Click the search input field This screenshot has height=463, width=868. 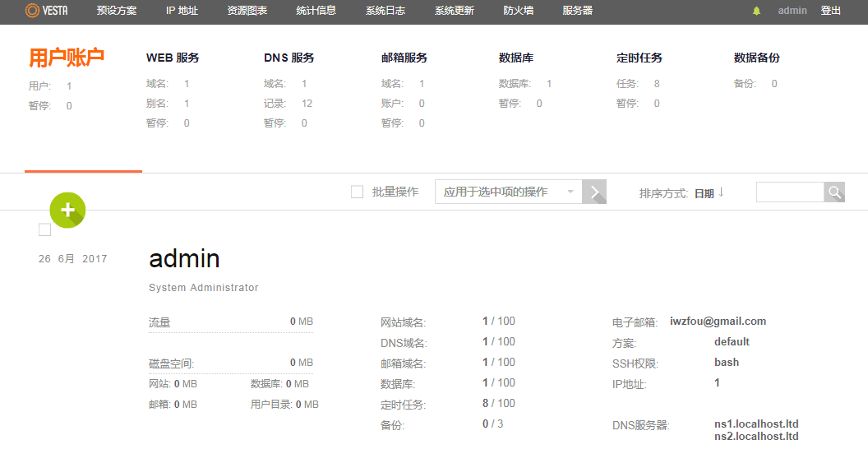tap(790, 192)
